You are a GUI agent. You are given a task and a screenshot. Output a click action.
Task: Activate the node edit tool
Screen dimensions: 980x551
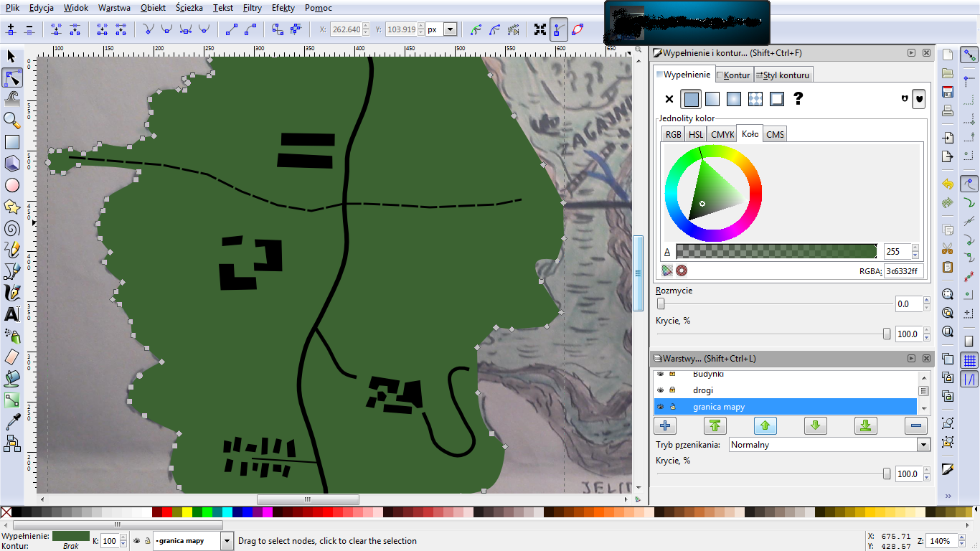[x=11, y=77]
